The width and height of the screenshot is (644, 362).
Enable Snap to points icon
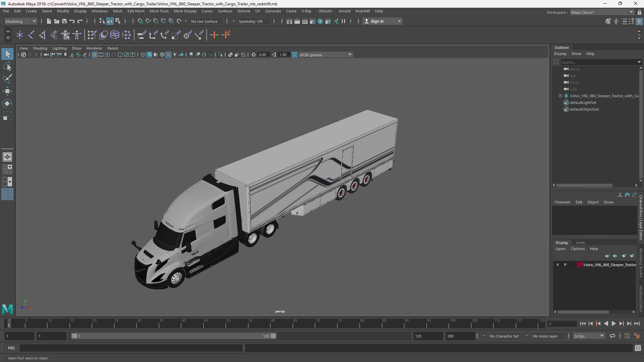point(156,21)
